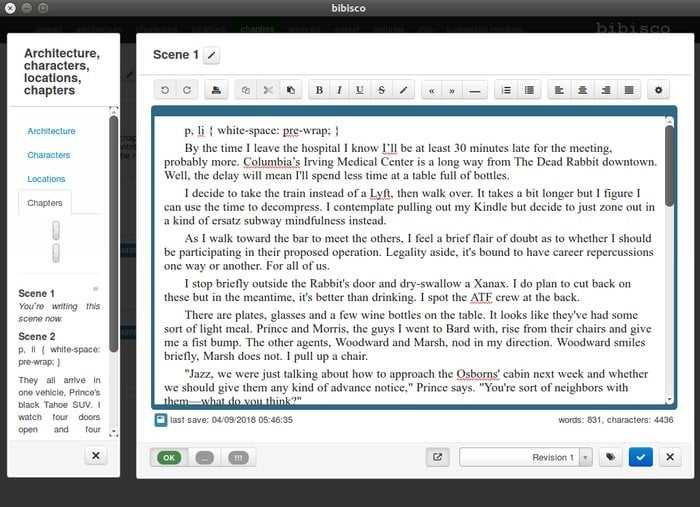Image resolution: width=700 pixels, height=507 pixels.
Task: Click inside the scene text editor area
Action: tap(409, 260)
